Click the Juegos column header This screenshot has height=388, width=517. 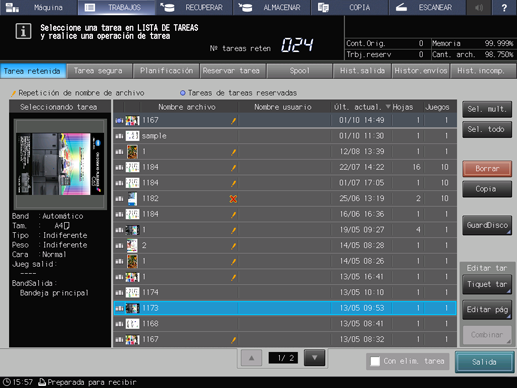[x=437, y=107]
